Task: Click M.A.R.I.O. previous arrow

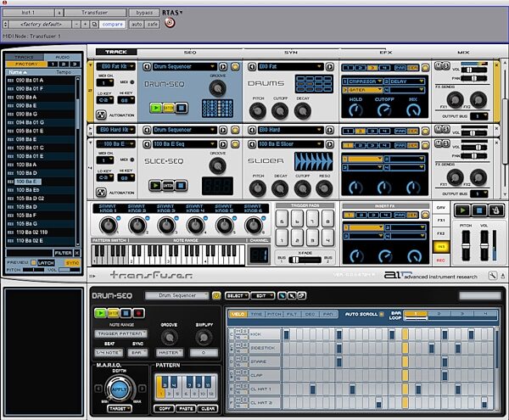Action: [x=98, y=389]
